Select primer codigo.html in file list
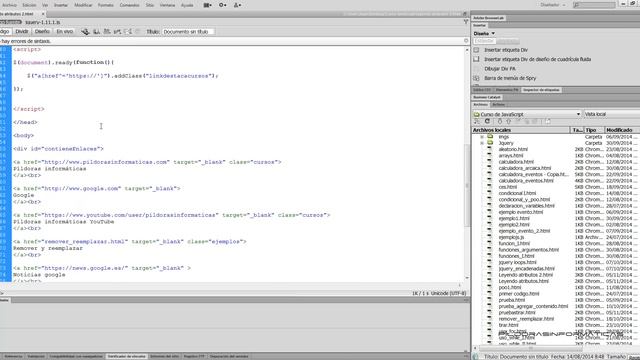 [x=519, y=294]
